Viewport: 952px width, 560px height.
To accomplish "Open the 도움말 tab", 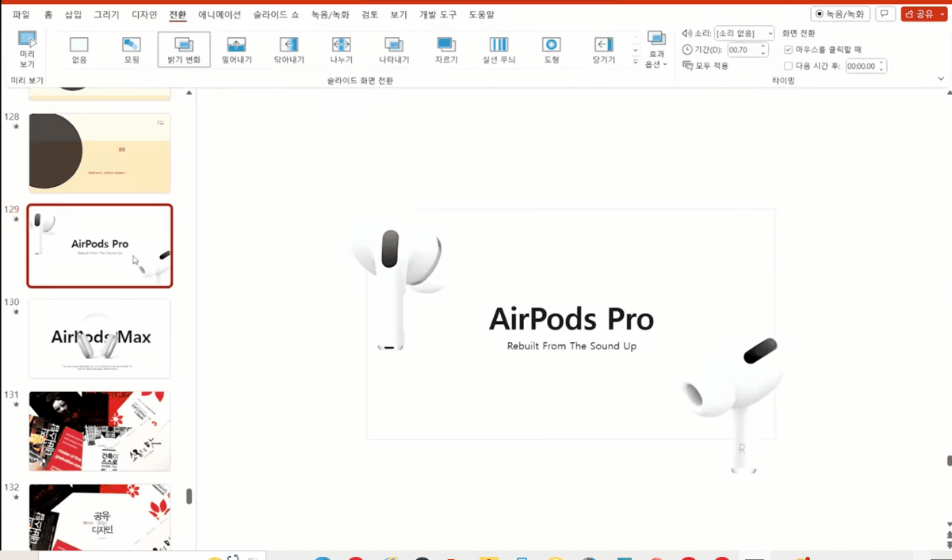I will [x=481, y=15].
